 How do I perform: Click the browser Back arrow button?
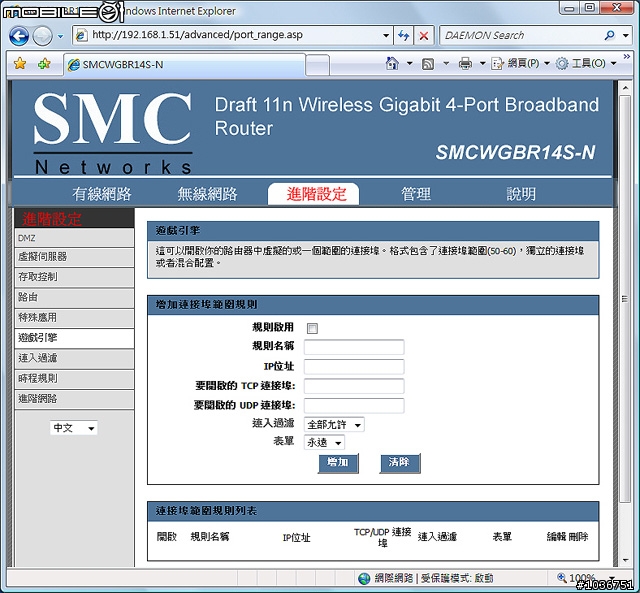pos(19,36)
